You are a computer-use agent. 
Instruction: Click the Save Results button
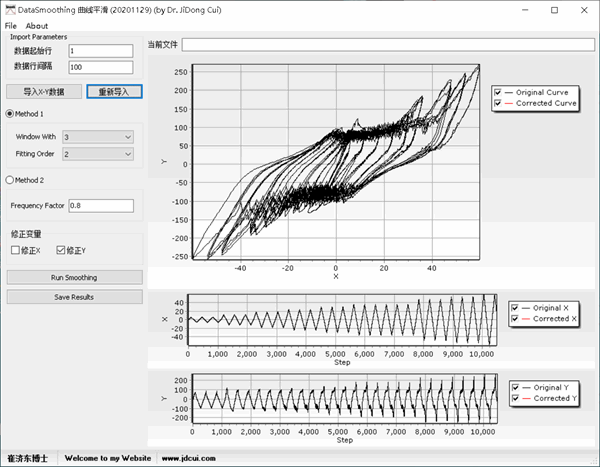75,297
